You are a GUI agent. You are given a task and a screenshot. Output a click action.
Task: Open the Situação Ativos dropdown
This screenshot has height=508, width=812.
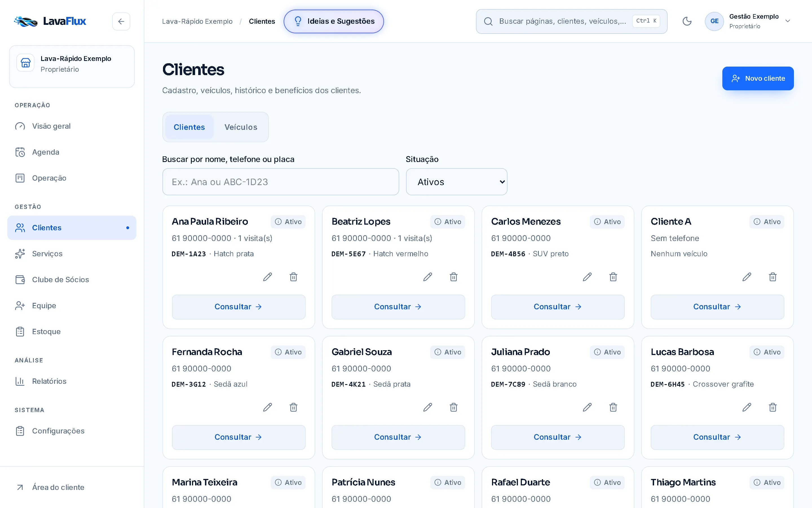tap(456, 182)
